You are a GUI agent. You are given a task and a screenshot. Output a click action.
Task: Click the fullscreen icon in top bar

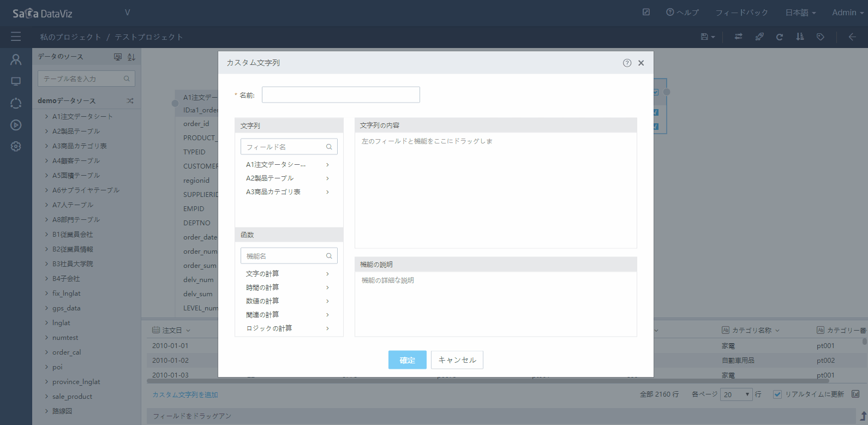646,12
